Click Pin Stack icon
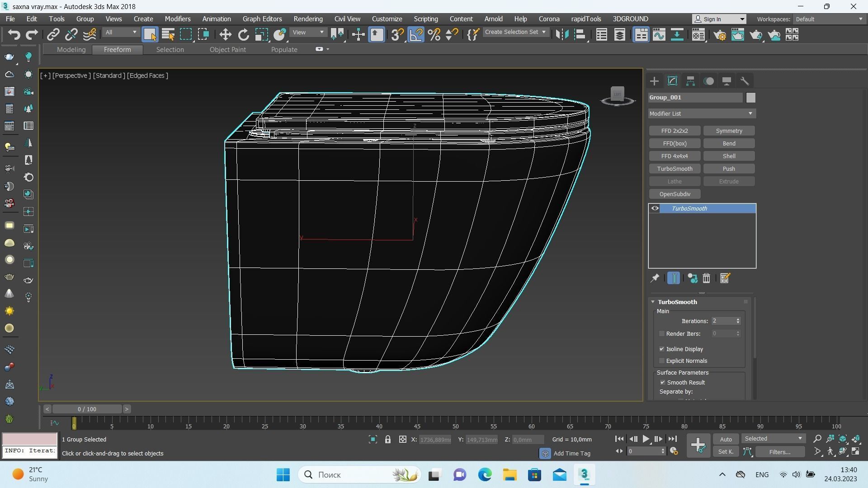Image resolution: width=868 pixels, height=488 pixels. 655,278
